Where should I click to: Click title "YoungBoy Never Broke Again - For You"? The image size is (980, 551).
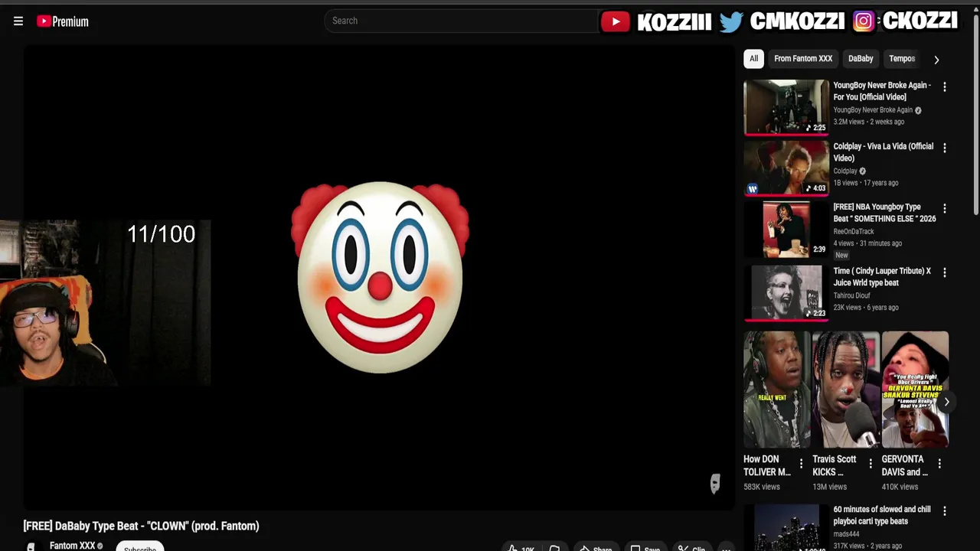(882, 91)
